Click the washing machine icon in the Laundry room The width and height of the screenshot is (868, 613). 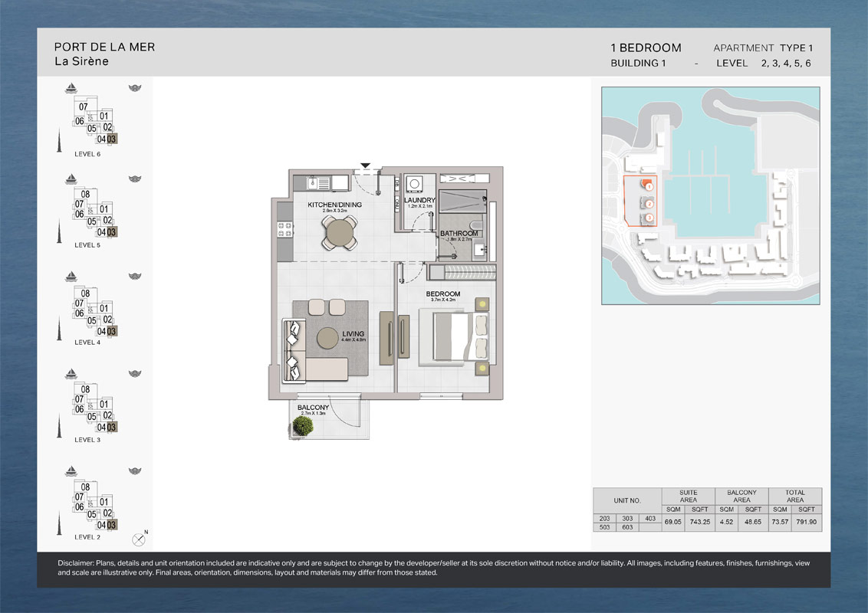click(415, 184)
